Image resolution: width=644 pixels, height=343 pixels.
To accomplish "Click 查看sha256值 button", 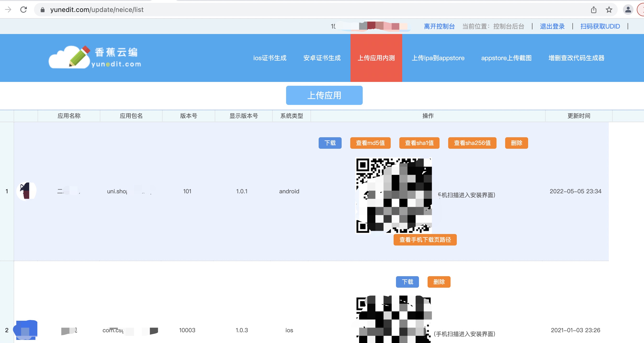I will coord(472,143).
